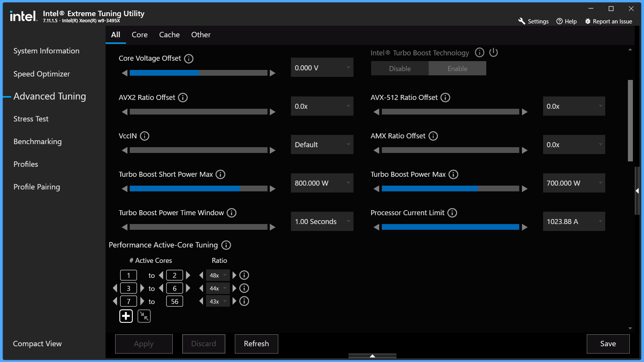This screenshot has width=644, height=362.
Task: Increase Turbo Boost Power Max right arrow
Action: [525, 189]
